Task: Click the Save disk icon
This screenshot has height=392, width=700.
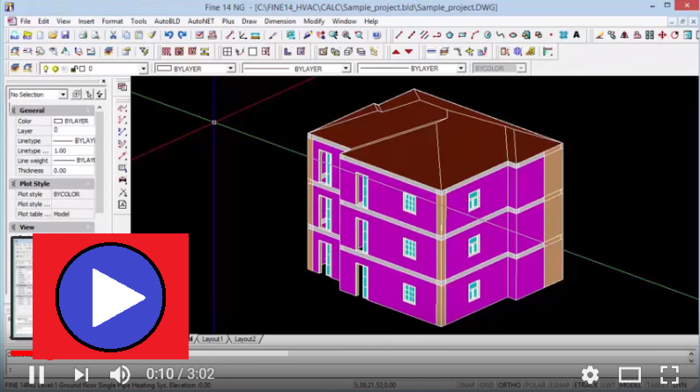Action: click(x=65, y=35)
